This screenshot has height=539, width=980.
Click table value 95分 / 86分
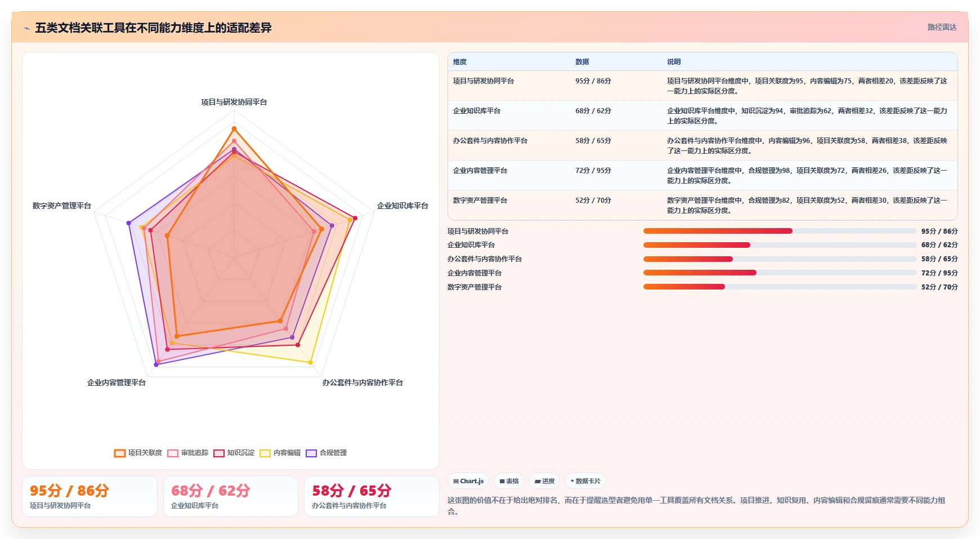click(x=593, y=81)
